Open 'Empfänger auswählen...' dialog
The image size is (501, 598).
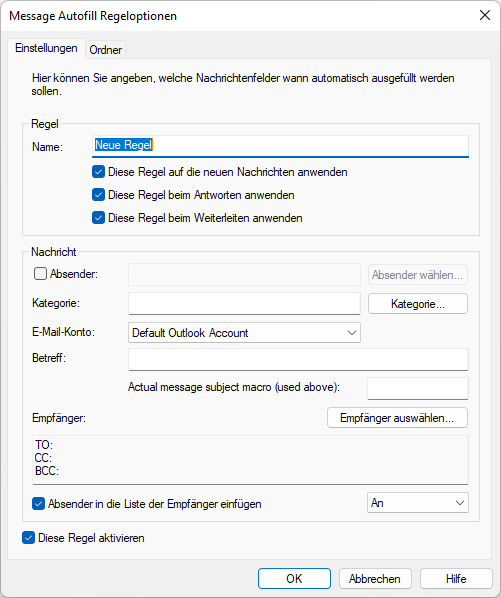coord(397,418)
